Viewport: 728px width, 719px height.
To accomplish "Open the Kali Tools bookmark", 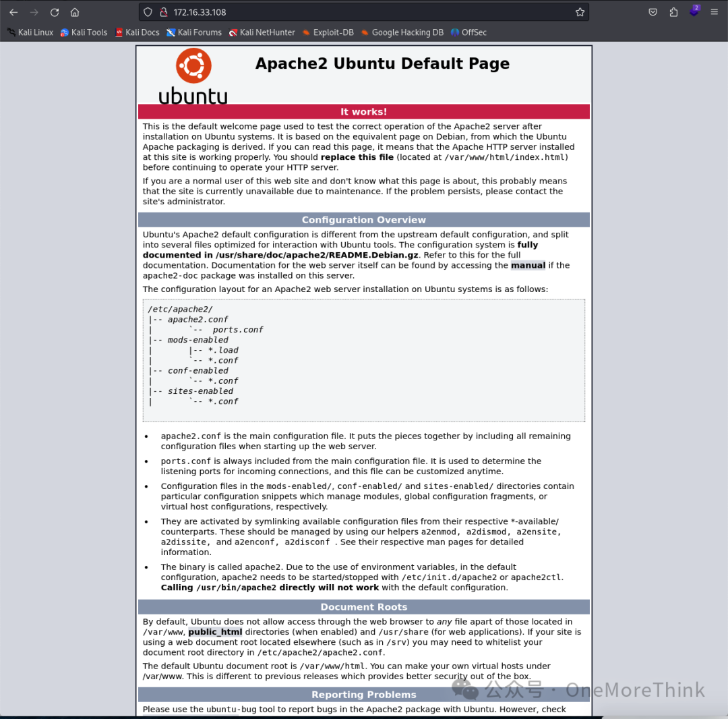I will coord(84,32).
